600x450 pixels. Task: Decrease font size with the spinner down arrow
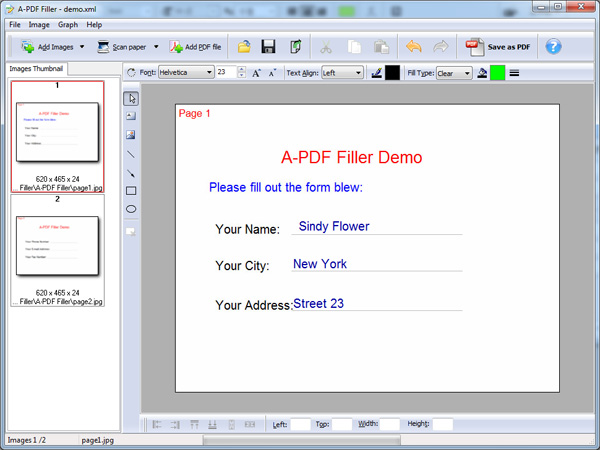(x=241, y=75)
